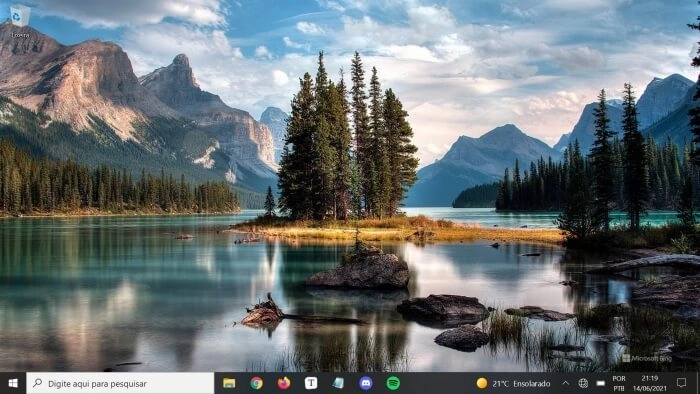This screenshot has height=394, width=700.
Task: Open File Explorer from the taskbar
Action: click(229, 383)
